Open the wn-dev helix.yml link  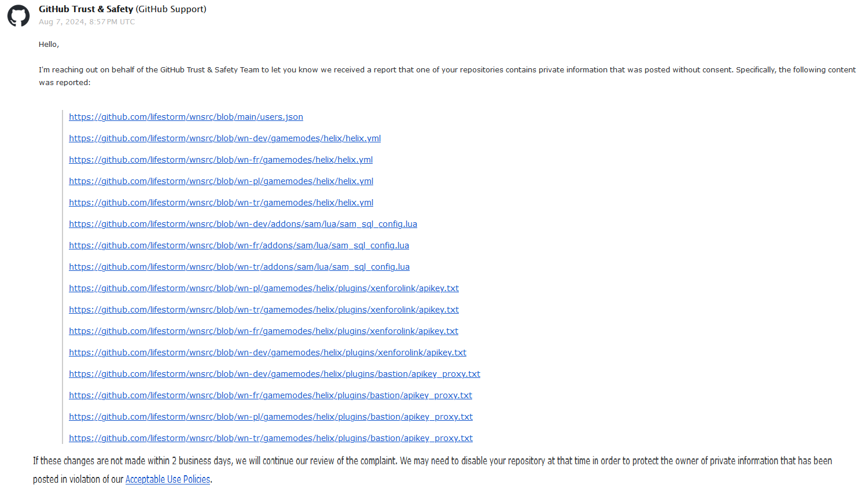225,138
